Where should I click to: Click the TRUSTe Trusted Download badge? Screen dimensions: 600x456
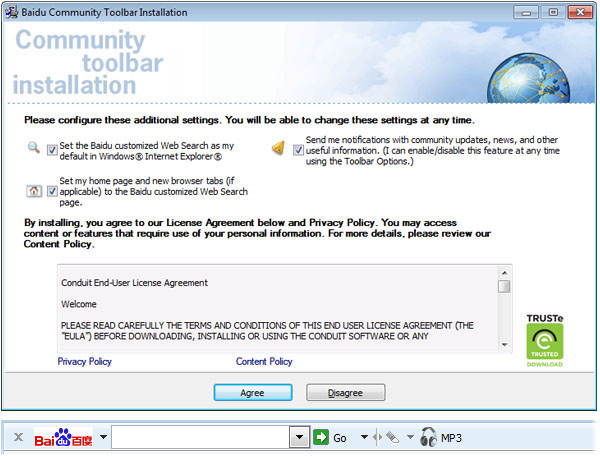545,340
